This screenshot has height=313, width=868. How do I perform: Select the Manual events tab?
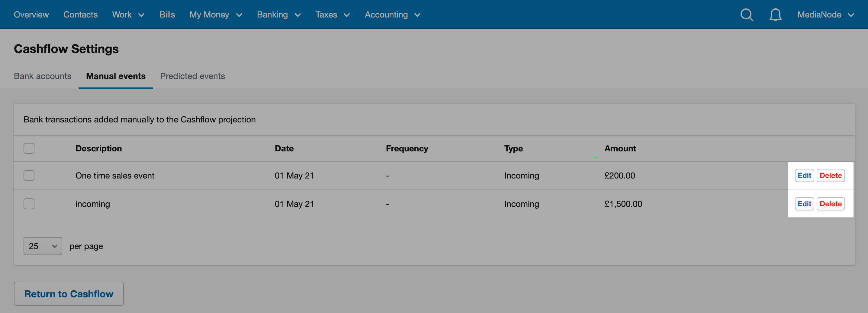click(x=116, y=76)
